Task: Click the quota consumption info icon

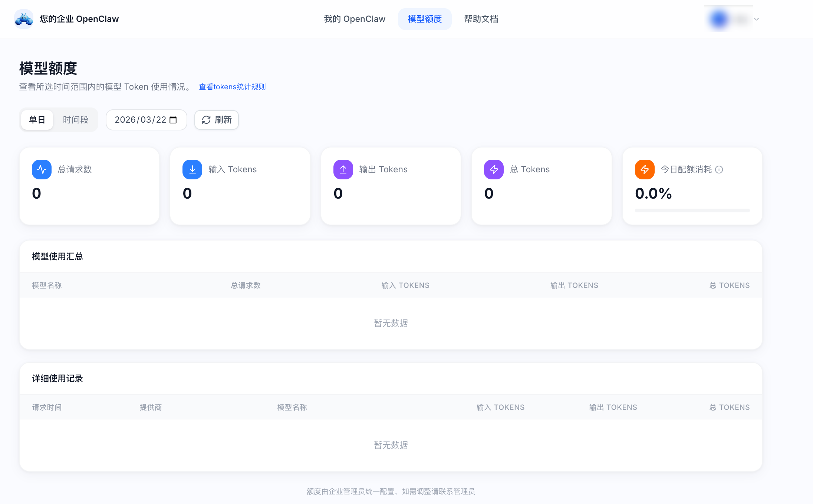Action: coord(719,170)
